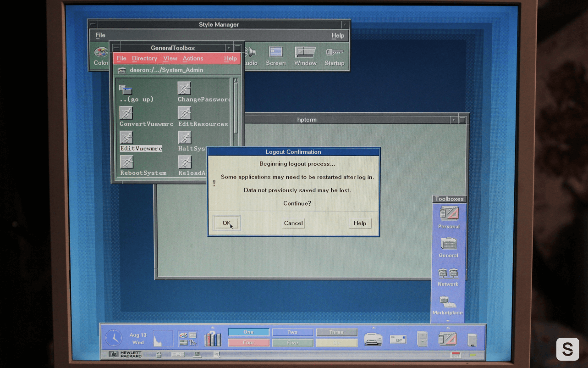Click the lock icon on the front panel
This screenshot has height=368, width=588.
(159, 355)
